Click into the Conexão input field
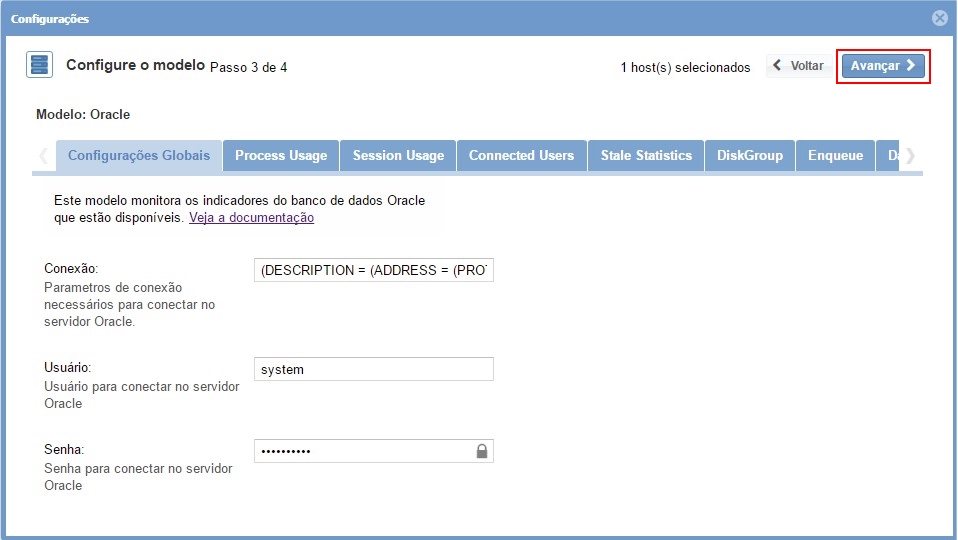The height and width of the screenshot is (540, 958). point(373,271)
